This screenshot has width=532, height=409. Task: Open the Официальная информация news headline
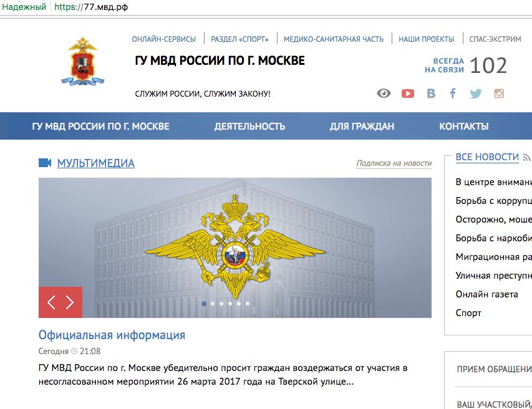(112, 335)
